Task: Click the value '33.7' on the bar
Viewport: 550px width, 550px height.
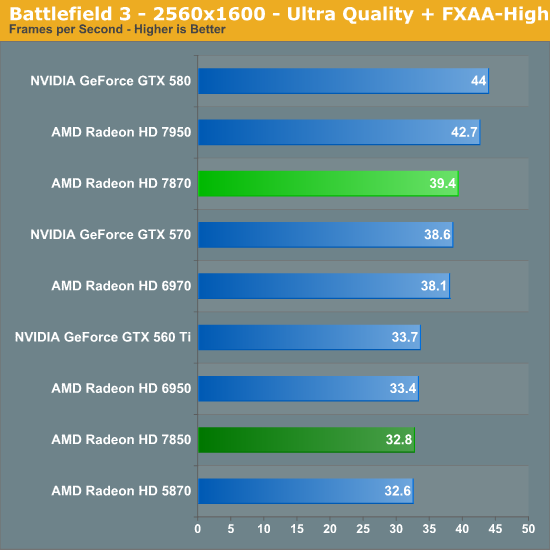Action: pyautogui.click(x=404, y=337)
